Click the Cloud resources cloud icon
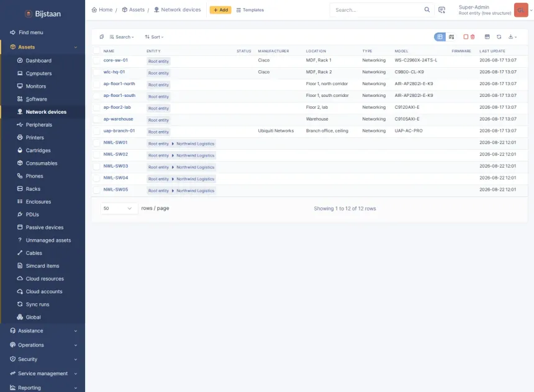The image size is (534, 392). (x=20, y=278)
